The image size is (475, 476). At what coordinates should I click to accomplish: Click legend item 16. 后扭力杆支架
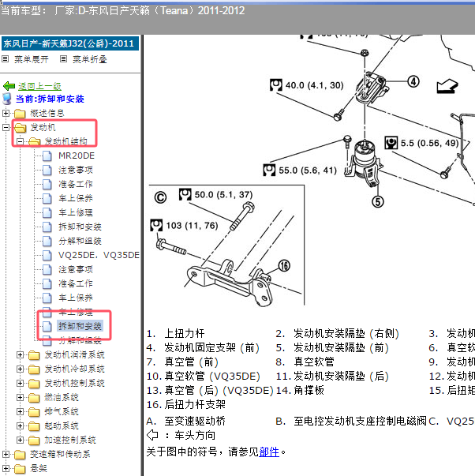pyautogui.click(x=185, y=405)
